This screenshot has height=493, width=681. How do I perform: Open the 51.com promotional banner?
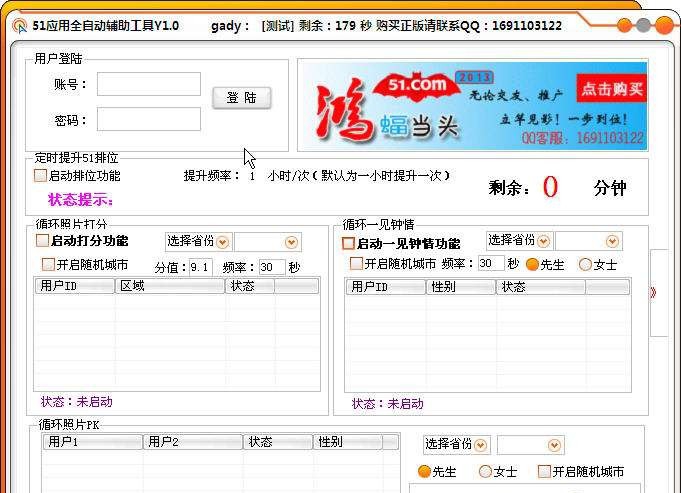pos(473,105)
